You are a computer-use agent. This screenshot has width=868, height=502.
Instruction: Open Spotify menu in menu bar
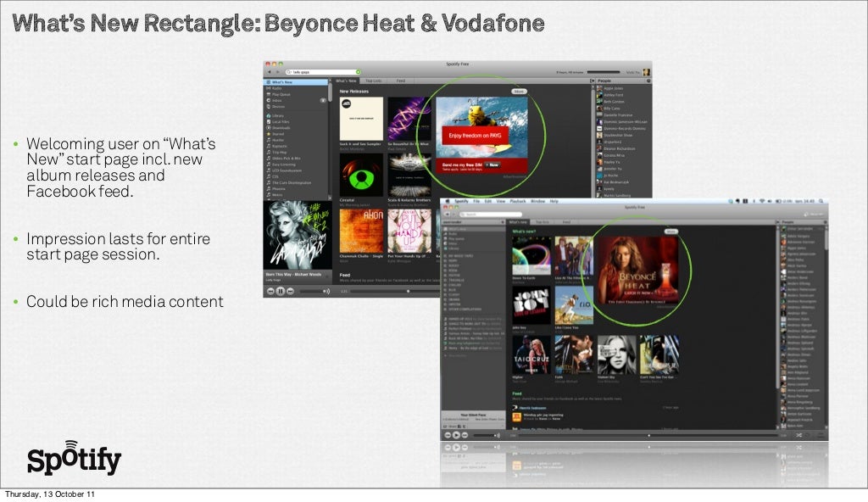(461, 201)
